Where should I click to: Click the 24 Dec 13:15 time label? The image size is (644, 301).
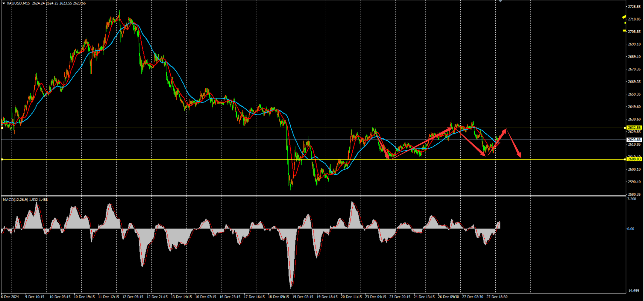tap(424, 297)
